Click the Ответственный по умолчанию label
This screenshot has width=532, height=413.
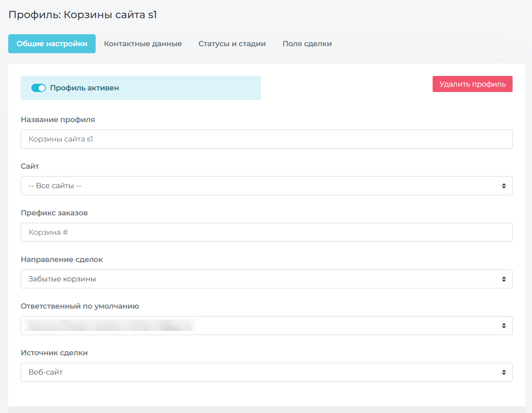point(80,306)
